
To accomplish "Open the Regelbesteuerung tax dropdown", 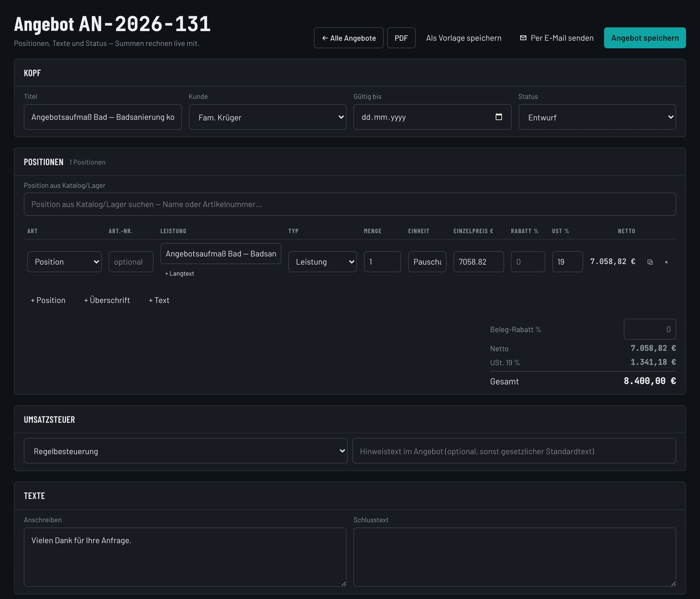I will point(185,451).
